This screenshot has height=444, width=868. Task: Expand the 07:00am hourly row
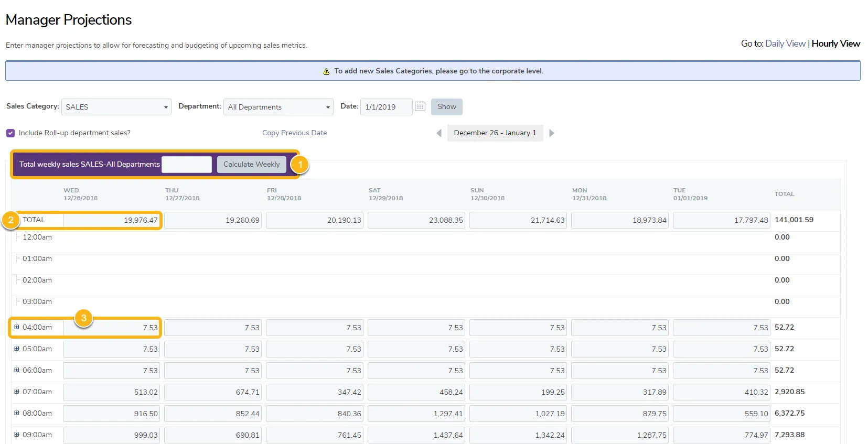[17, 392]
